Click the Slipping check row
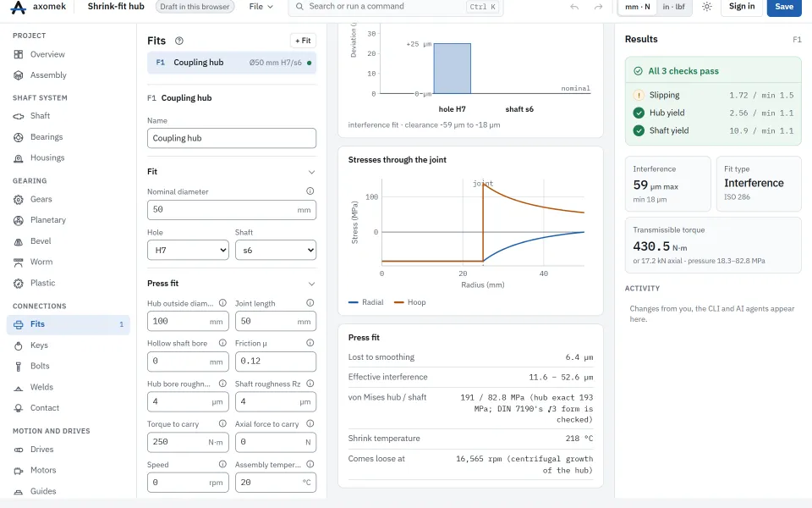 [713, 96]
